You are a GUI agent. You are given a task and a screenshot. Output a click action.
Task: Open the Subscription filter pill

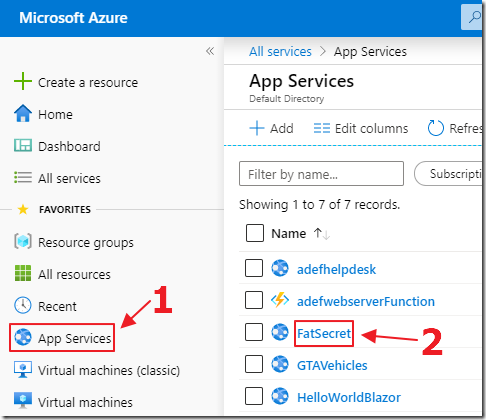448,174
